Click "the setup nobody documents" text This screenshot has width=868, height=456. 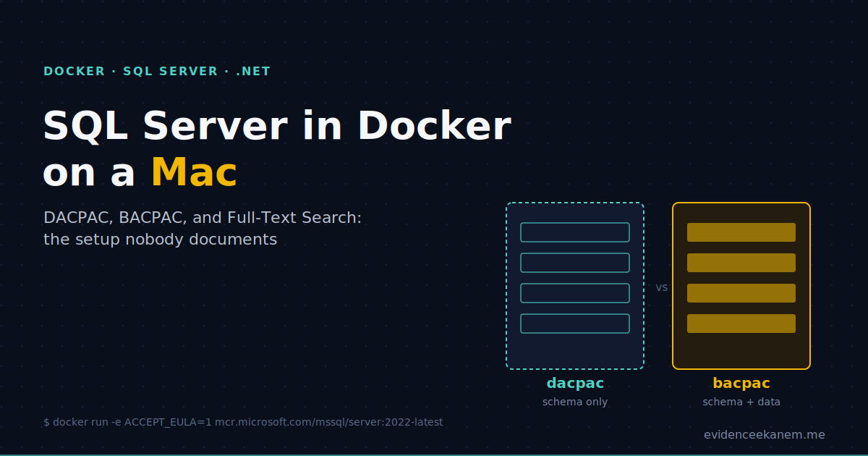160,239
